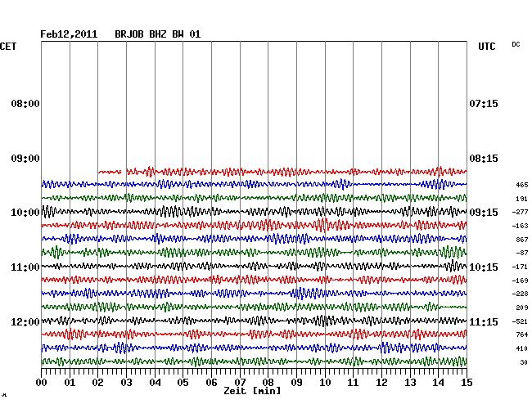Screen dimensions: 532x404
Task: Click the DC value 209
Action: click(x=522, y=307)
